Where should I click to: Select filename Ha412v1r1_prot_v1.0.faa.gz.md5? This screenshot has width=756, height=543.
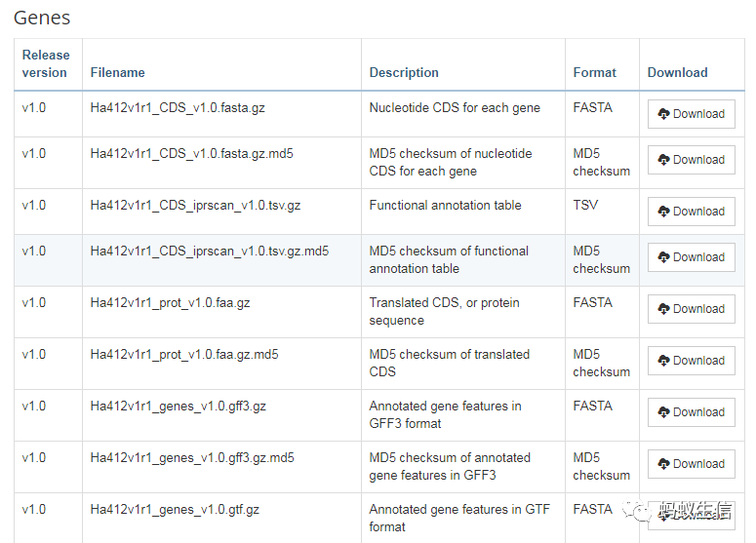click(x=184, y=354)
